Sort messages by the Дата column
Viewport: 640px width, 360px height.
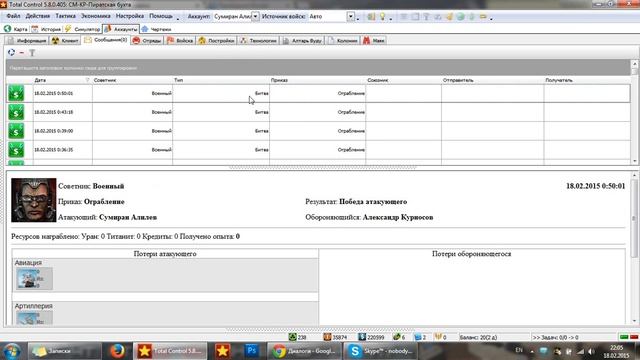(x=62, y=80)
